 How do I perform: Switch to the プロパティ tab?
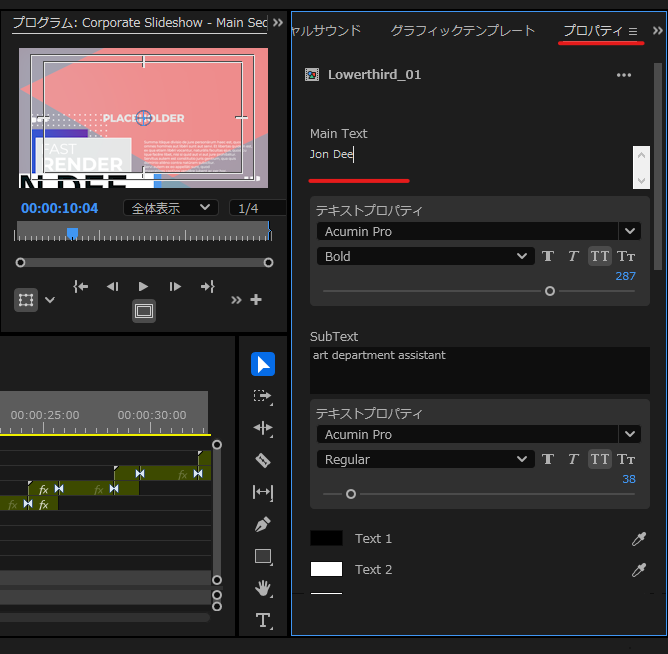592,31
